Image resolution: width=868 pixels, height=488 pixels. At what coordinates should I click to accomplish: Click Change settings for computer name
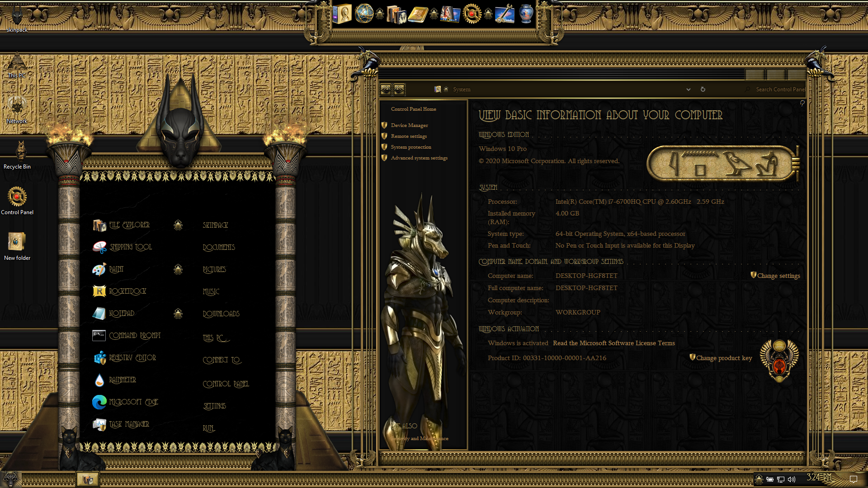(778, 276)
